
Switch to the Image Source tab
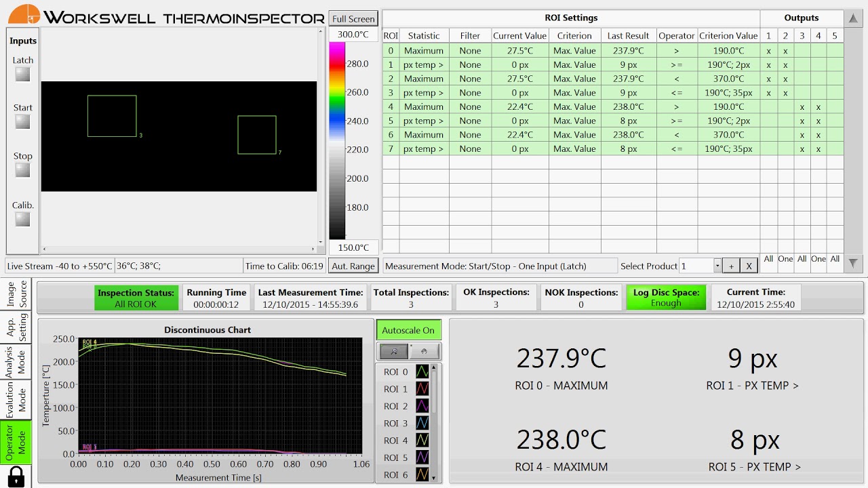coord(16,294)
